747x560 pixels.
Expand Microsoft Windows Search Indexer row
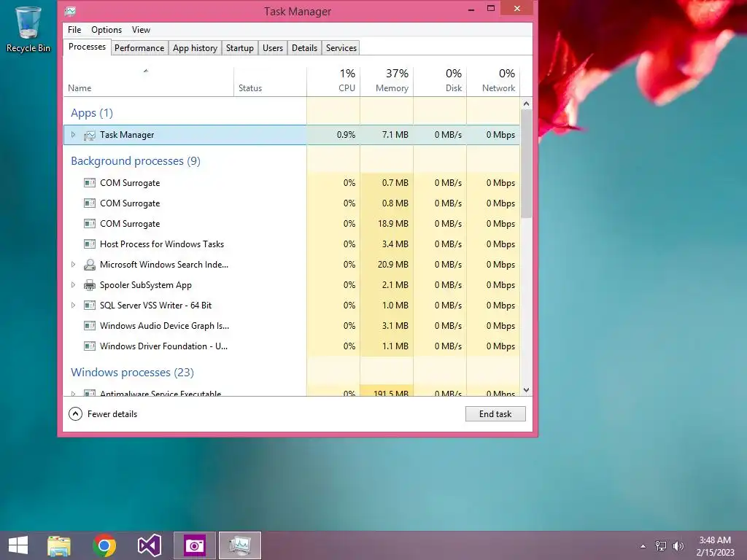tap(73, 264)
